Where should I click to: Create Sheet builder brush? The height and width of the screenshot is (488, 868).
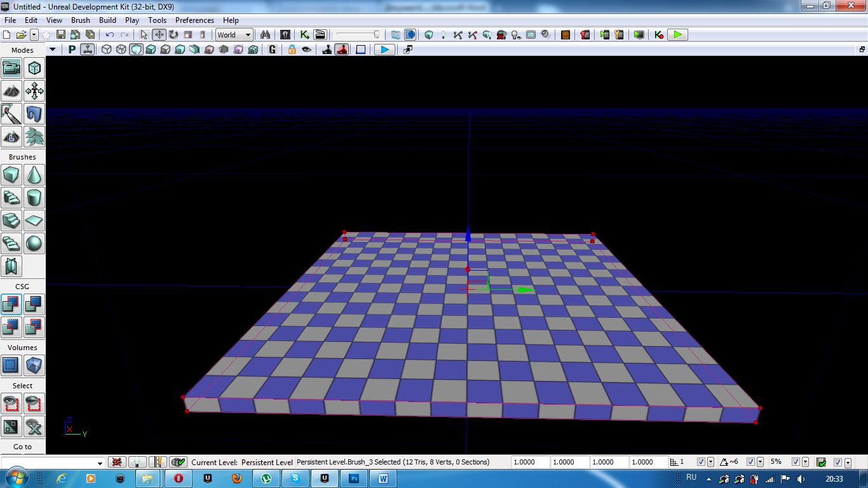[34, 220]
